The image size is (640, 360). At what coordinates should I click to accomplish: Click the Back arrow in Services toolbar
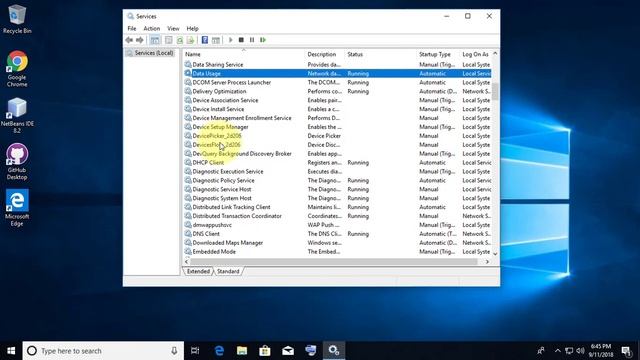point(129,40)
